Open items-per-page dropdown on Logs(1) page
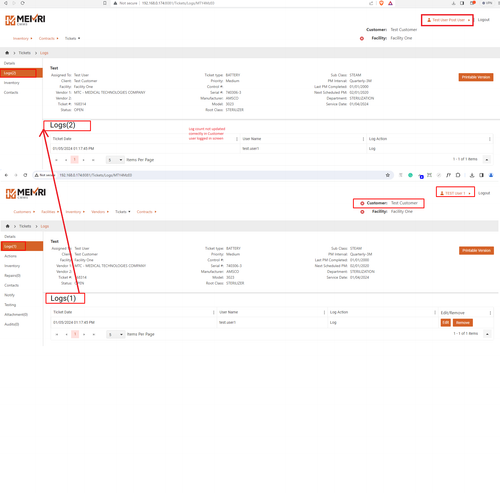Viewport: 500px width, 493px height. coord(116,334)
